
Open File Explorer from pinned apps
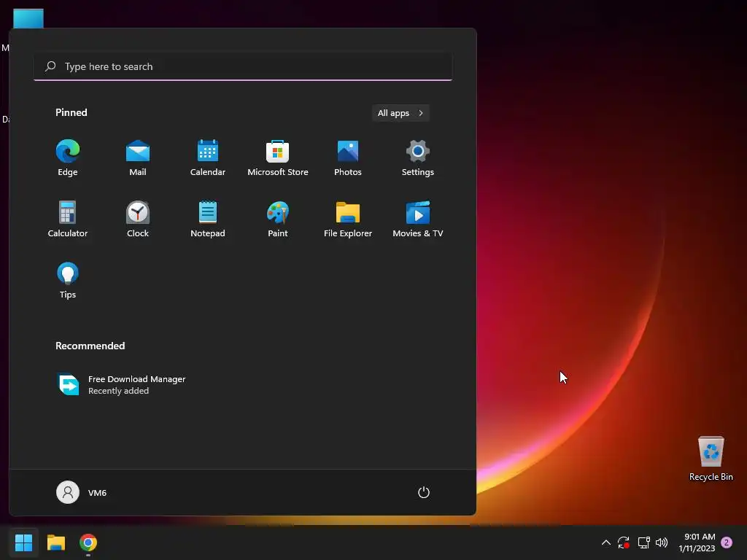click(x=348, y=219)
